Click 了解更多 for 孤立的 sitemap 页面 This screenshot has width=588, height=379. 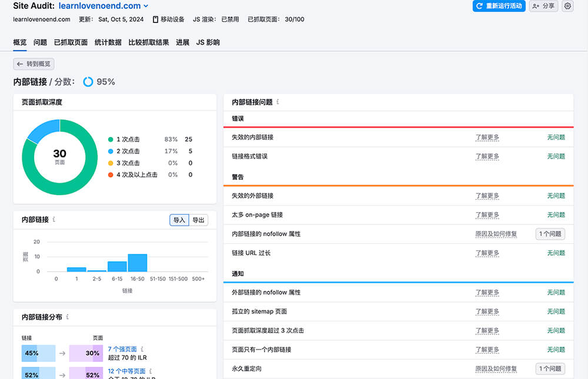(487, 311)
